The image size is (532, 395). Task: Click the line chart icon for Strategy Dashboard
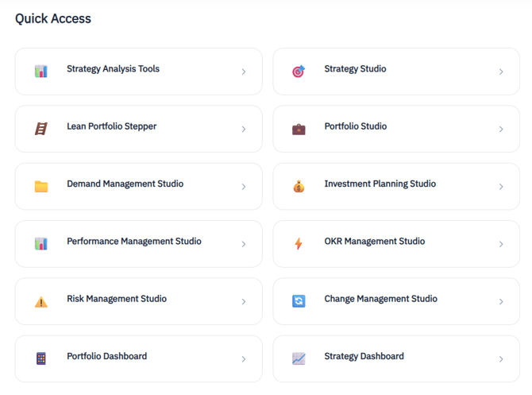tap(299, 359)
